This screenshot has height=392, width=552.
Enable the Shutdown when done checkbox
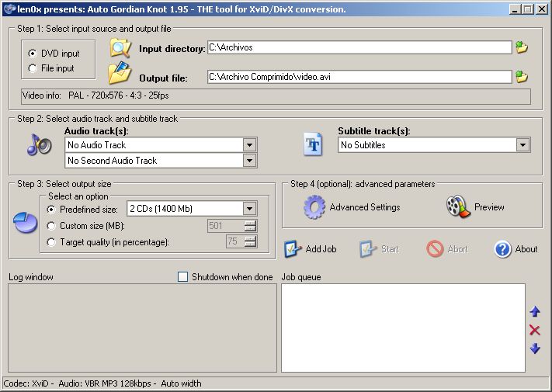pyautogui.click(x=182, y=277)
